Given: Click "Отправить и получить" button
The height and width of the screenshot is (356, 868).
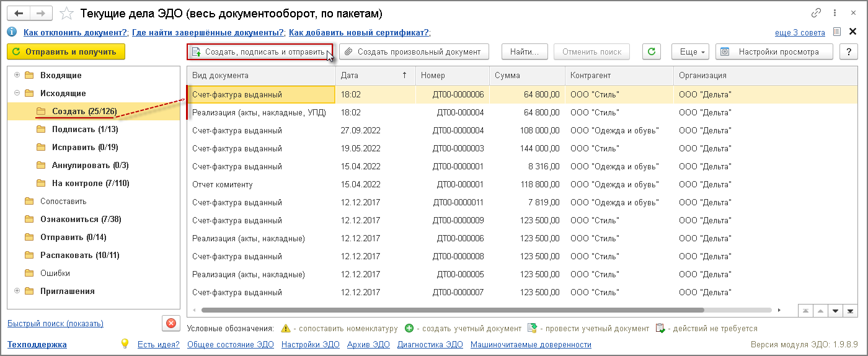Looking at the screenshot, I should (x=66, y=52).
